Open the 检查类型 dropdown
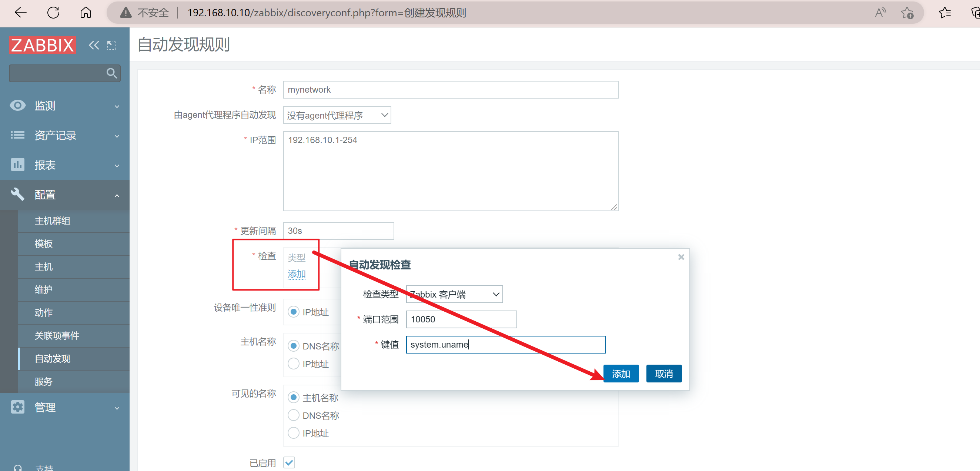Image resolution: width=980 pixels, height=471 pixels. [x=455, y=294]
